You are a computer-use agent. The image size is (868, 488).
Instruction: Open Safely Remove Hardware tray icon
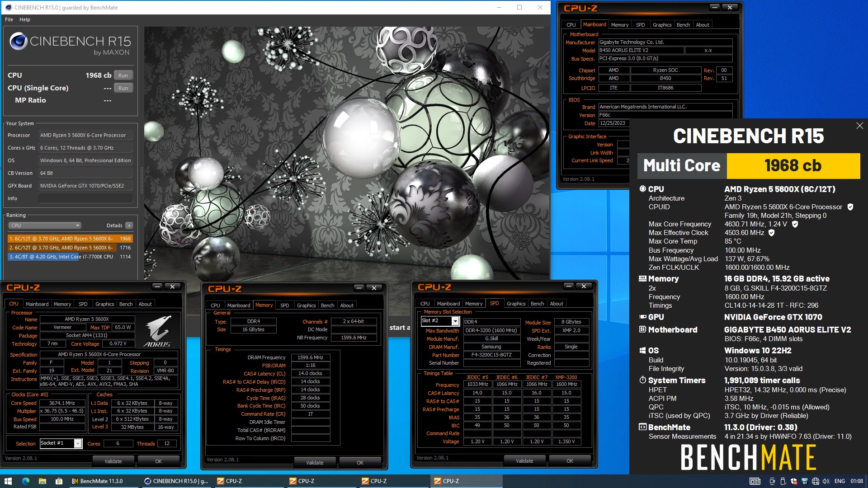tap(783, 481)
